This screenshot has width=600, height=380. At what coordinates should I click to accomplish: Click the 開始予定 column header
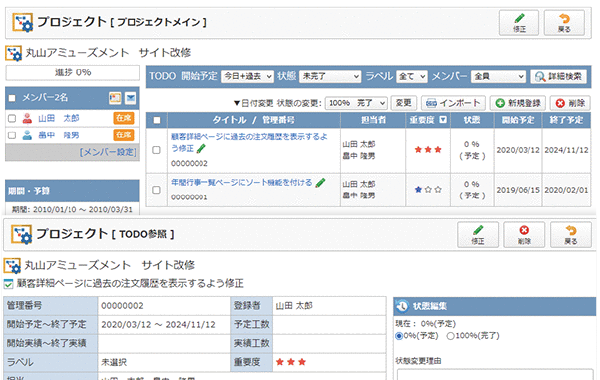518,120
